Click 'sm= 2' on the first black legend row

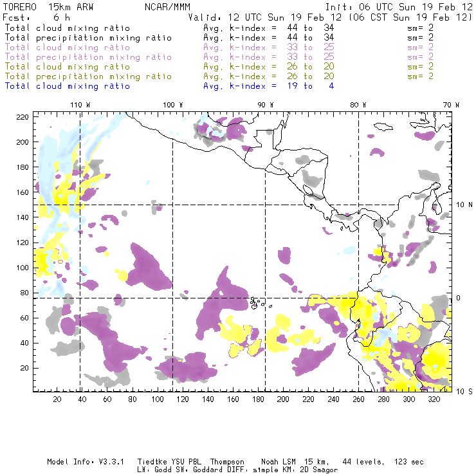(x=421, y=28)
